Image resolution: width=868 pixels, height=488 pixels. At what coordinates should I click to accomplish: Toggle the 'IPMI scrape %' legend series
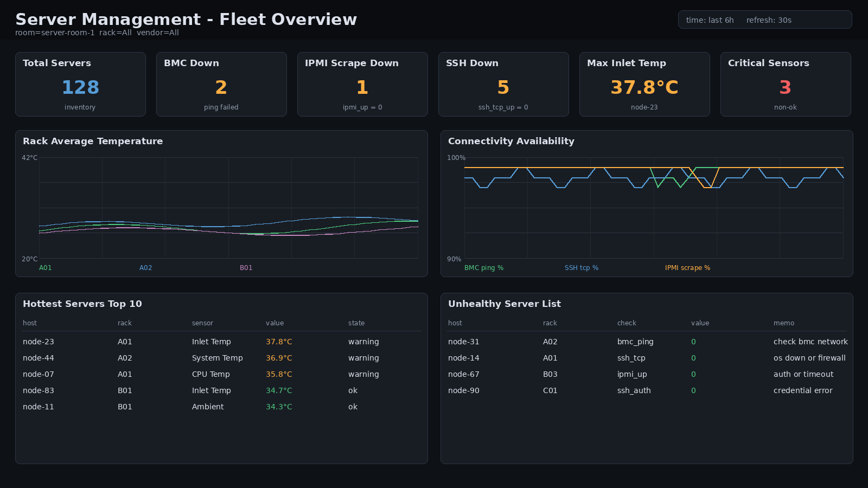click(x=687, y=268)
